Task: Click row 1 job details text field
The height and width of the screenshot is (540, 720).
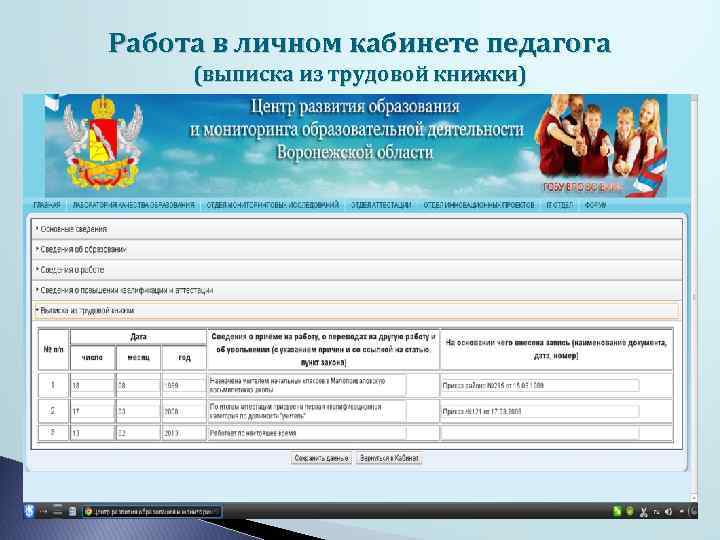Action: pos(307,385)
